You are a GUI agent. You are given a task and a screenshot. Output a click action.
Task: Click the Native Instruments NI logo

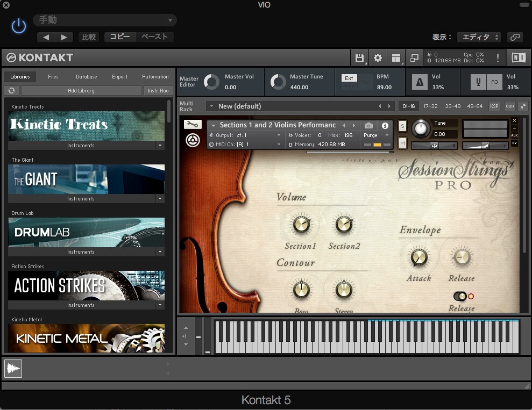pyautogui.click(x=519, y=57)
